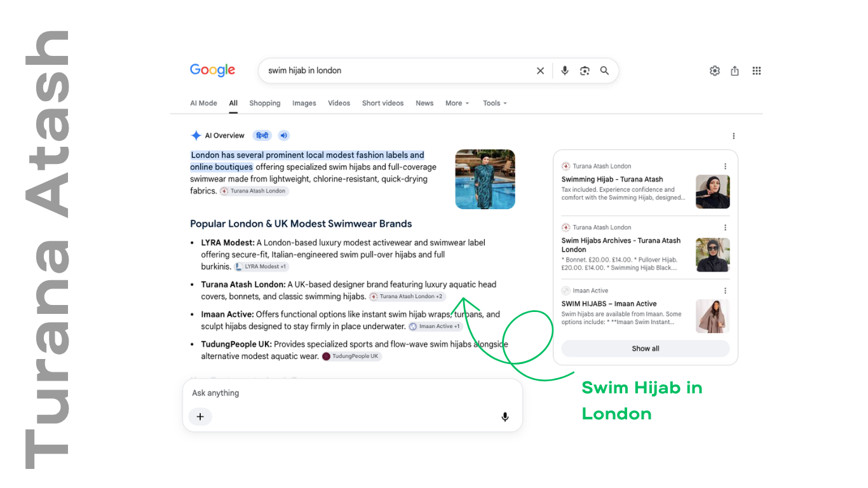Screen dimensions: 868x488
Task: Click the 'TudungPeople UK:' bold brand name
Action: pos(236,344)
